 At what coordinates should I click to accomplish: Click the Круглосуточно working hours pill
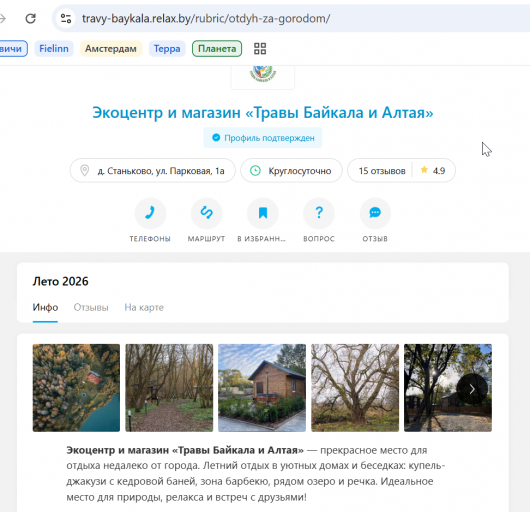291,171
